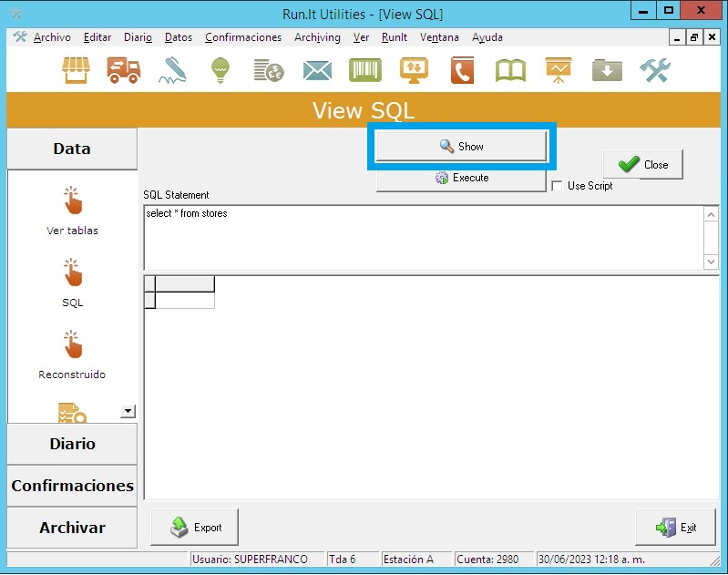Screen dimensions: 728x575
Task: Click the open book toolbar icon
Action: pos(511,71)
